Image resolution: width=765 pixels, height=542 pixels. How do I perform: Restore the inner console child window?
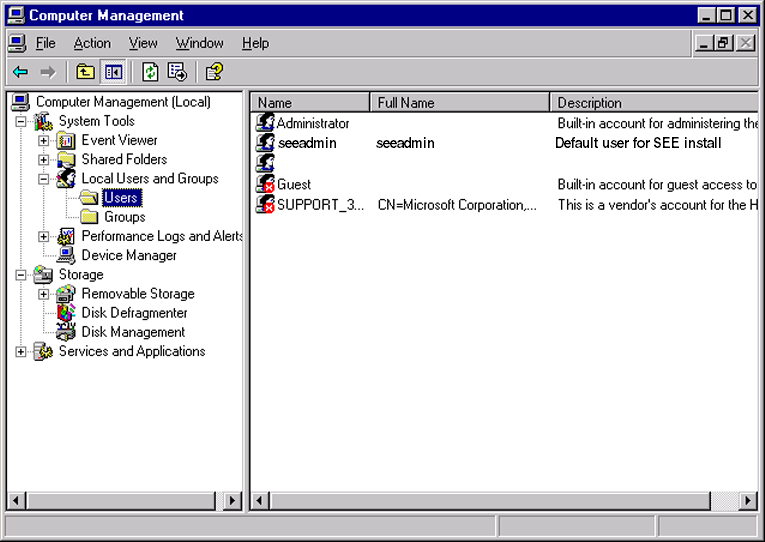[723, 43]
